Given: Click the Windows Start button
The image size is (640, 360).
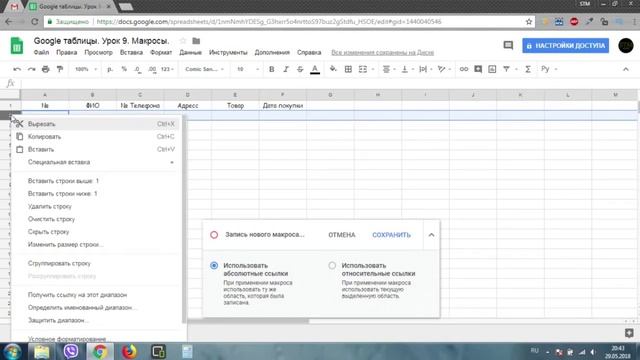Looking at the screenshot, I should [12, 351].
